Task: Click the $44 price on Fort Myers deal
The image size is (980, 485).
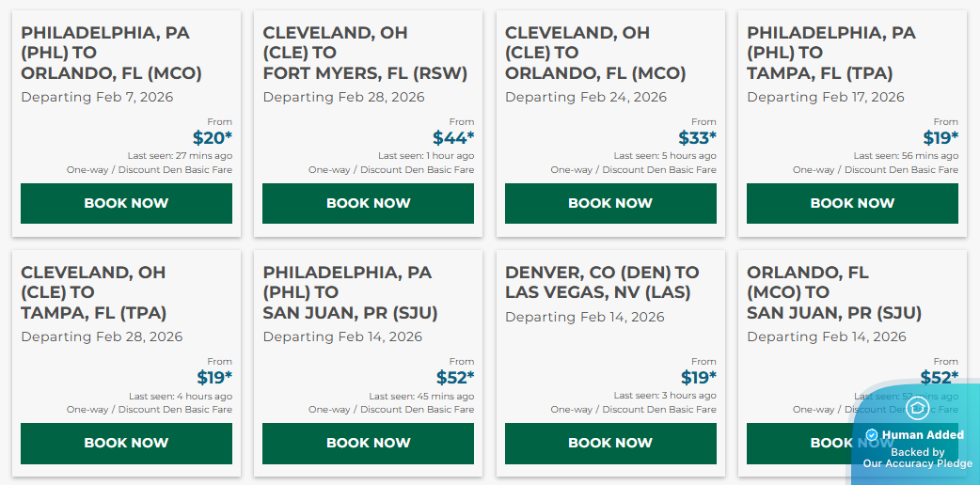Action: pos(453,138)
